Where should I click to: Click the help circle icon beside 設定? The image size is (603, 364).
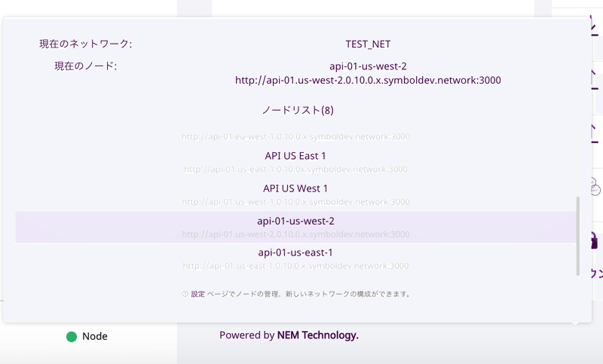click(x=185, y=294)
